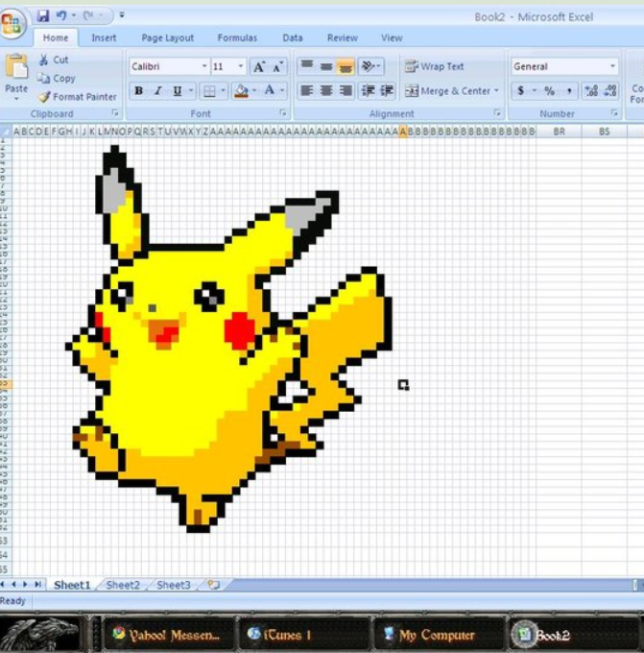This screenshot has width=644, height=653.
Task: Apply Accounting dollar number format
Action: tap(520, 91)
